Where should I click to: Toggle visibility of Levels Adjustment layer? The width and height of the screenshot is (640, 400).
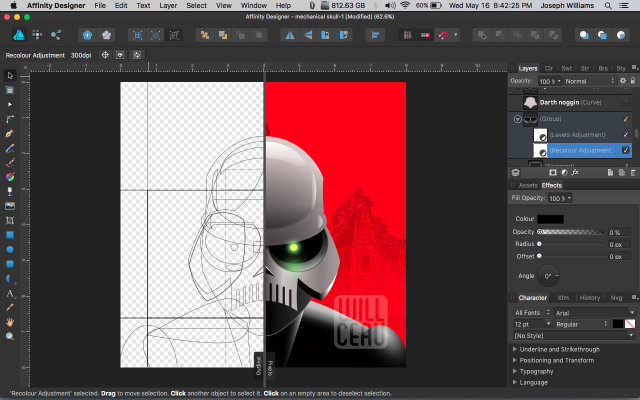point(626,134)
